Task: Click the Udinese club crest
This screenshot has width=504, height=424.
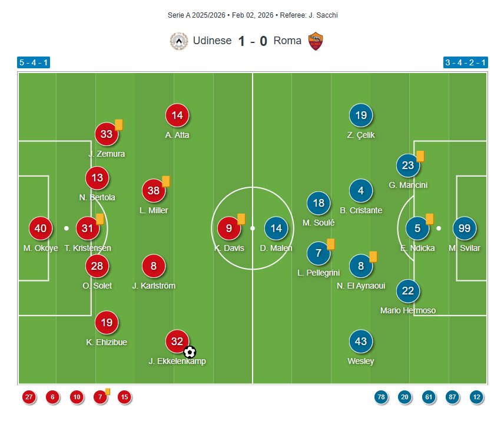Action: click(x=179, y=41)
